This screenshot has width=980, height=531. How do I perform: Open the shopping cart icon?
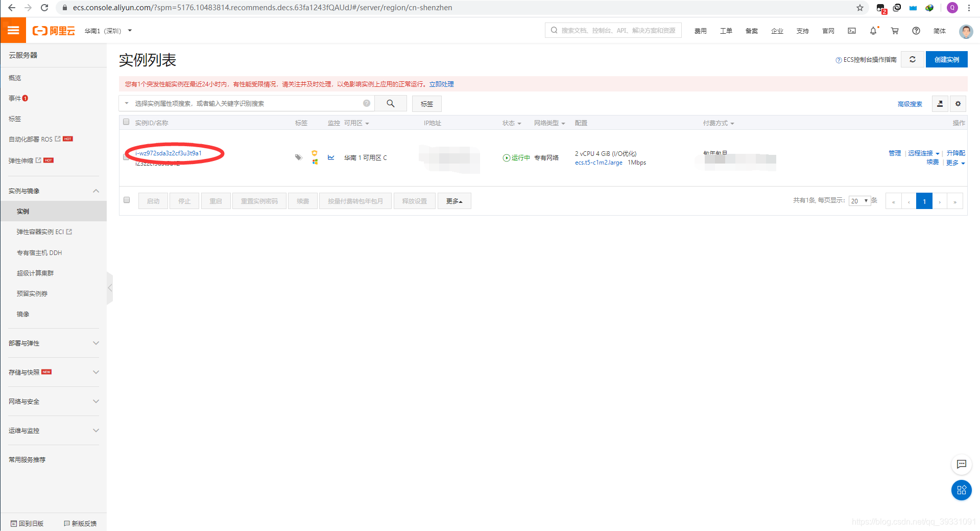point(894,31)
